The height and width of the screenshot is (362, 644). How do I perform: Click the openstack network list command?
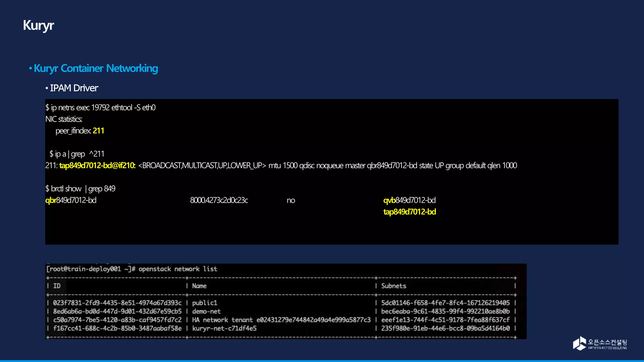(x=178, y=269)
